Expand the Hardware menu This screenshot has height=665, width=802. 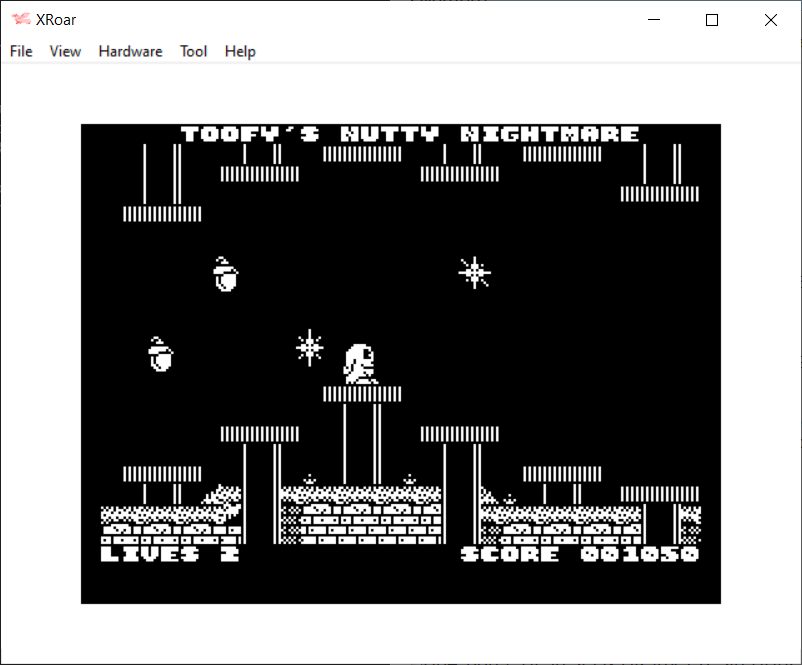pos(130,51)
